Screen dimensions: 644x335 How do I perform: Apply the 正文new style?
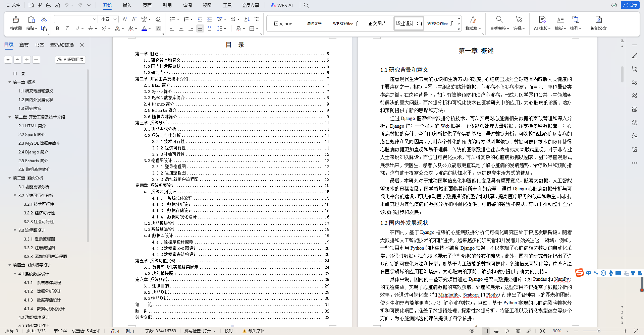tap(283, 23)
